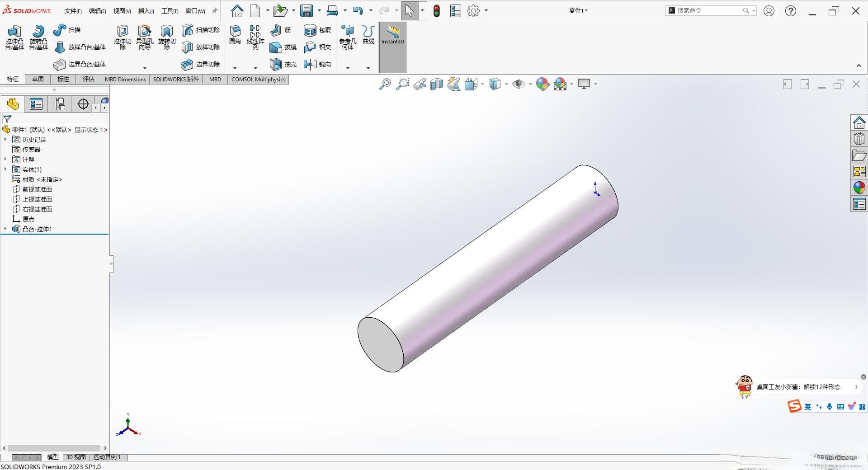The image size is (868, 470).
Task: Switch to the 3D 视图 bottom tab
Action: (x=76, y=457)
